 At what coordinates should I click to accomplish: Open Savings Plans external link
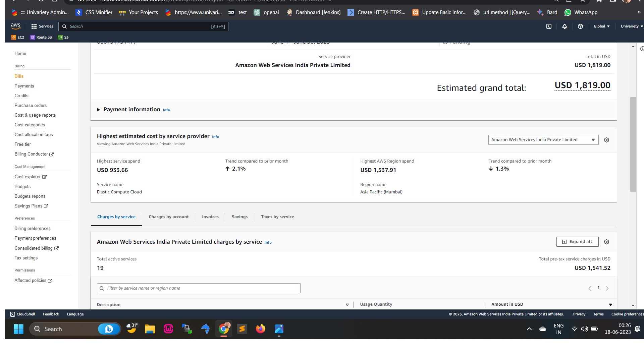[32, 206]
